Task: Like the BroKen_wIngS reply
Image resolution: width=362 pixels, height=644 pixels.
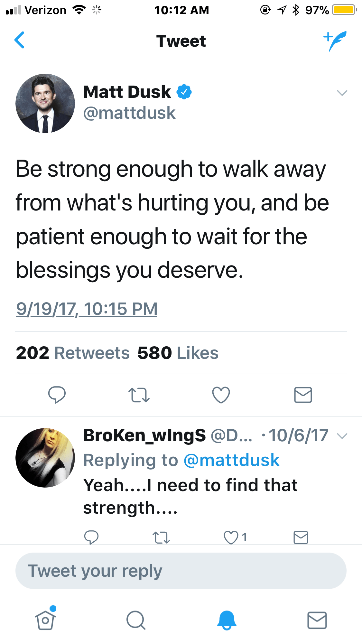Action: pos(231,537)
